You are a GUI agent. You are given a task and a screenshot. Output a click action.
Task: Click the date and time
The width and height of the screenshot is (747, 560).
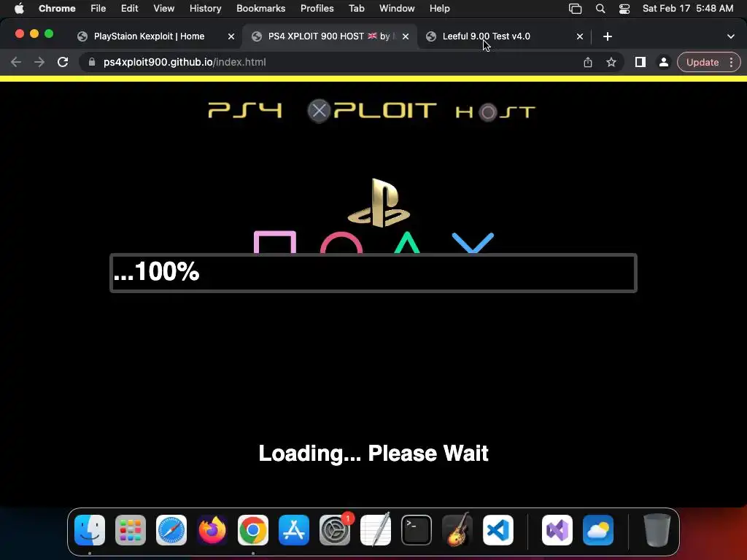687,8
